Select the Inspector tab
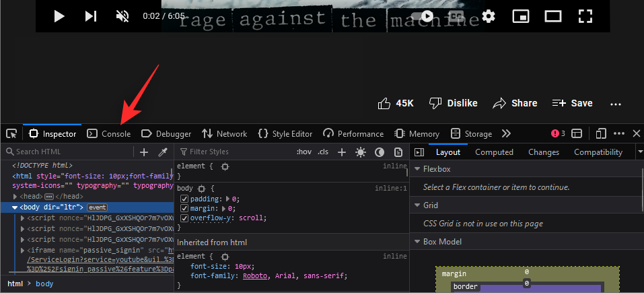This screenshot has width=644, height=293. [52, 133]
